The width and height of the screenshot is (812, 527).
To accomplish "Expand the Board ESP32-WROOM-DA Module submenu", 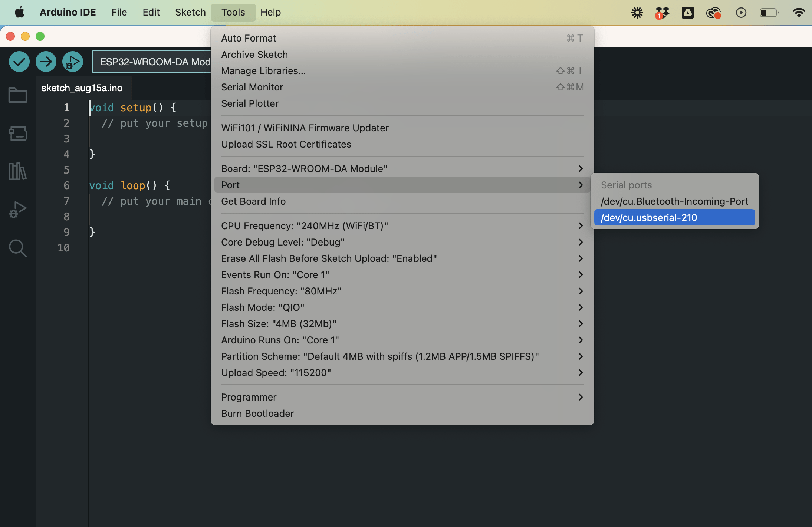I will click(x=402, y=169).
